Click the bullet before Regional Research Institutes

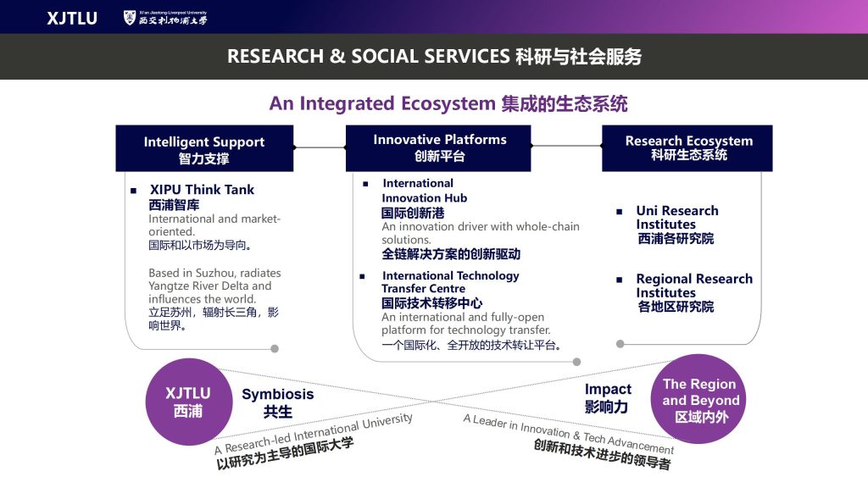pyautogui.click(x=621, y=279)
